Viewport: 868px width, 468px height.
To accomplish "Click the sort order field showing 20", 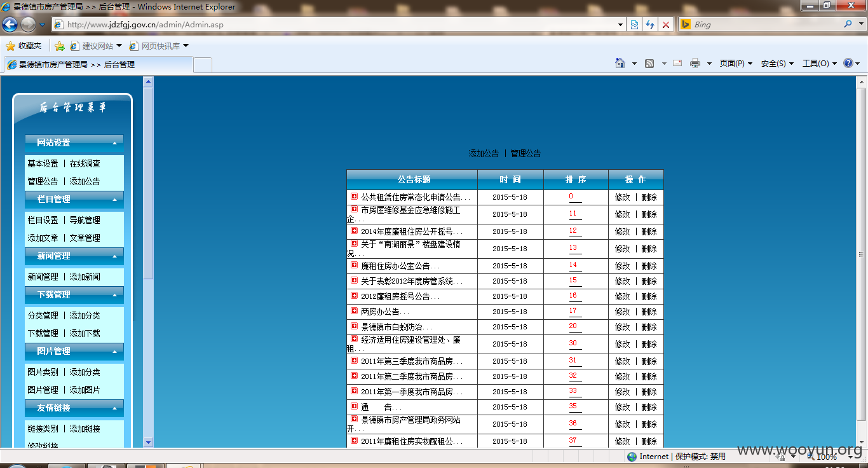I will [575, 327].
